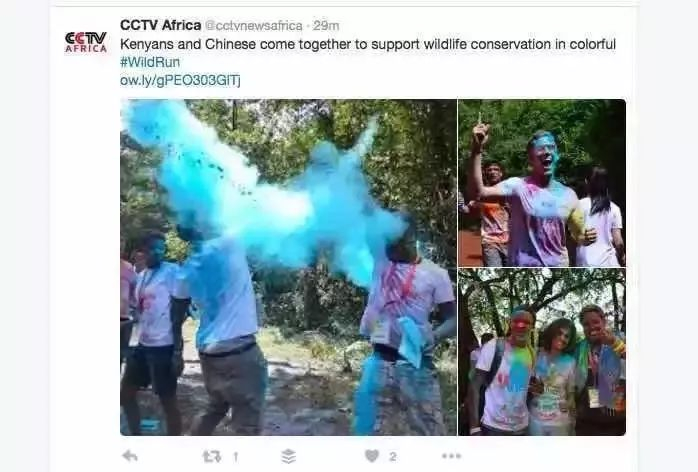Follow the ow.ly/gPEO303GlTj link
This screenshot has width=698, height=472.
[180, 81]
